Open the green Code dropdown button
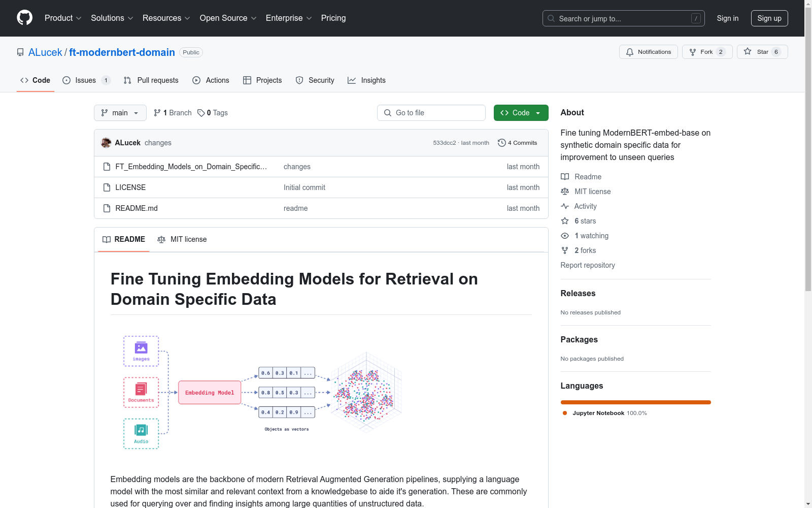The image size is (812, 508). 521,113
